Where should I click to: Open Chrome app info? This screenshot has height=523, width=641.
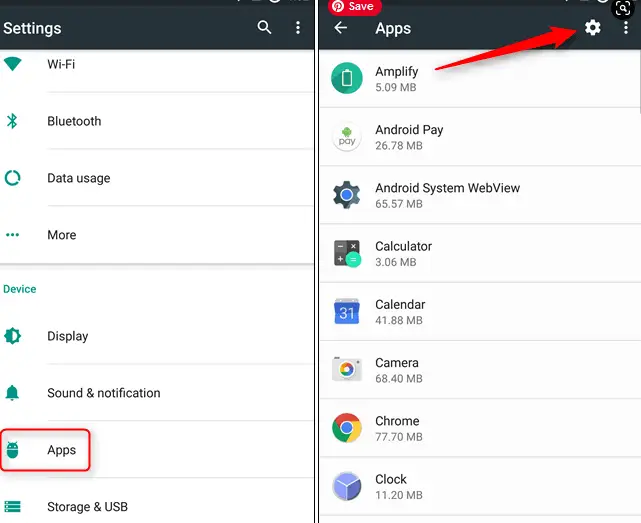[x=480, y=428]
